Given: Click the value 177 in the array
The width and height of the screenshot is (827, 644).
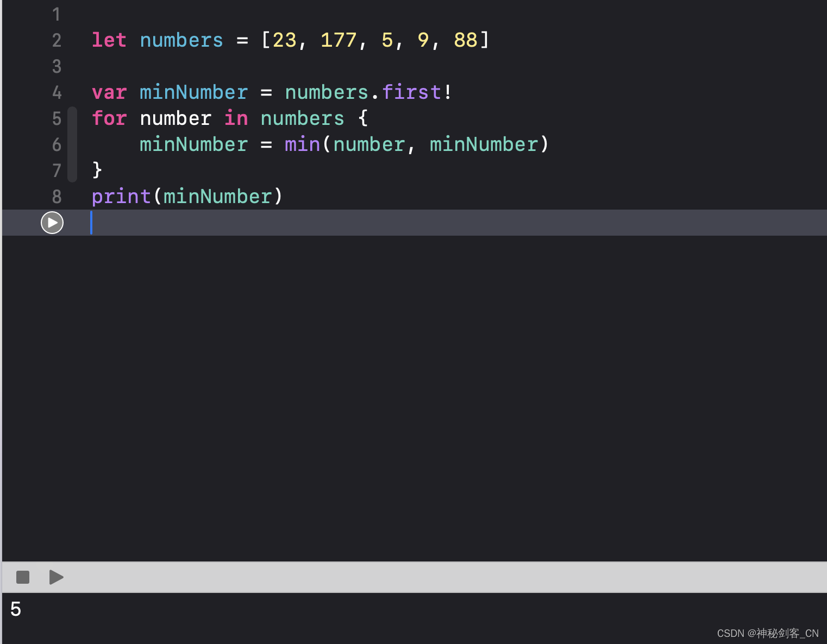Looking at the screenshot, I should 339,40.
